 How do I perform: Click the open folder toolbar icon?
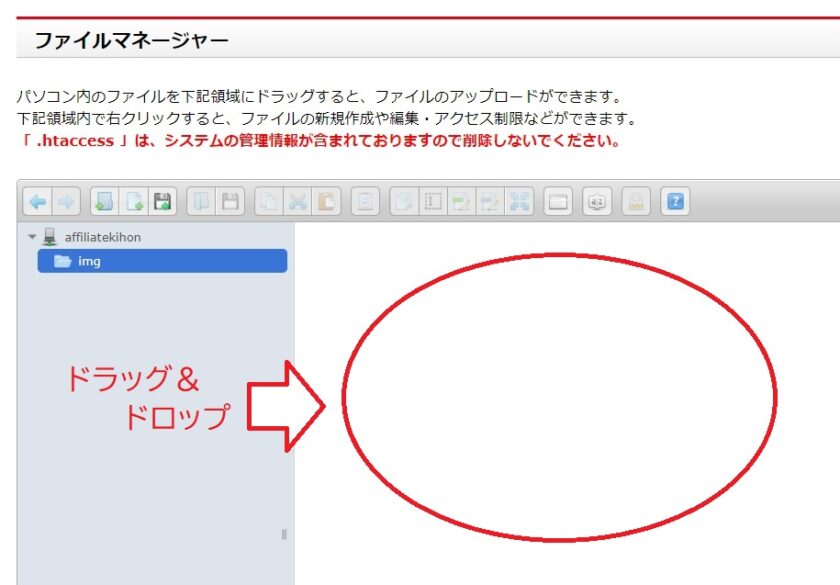tap(201, 201)
